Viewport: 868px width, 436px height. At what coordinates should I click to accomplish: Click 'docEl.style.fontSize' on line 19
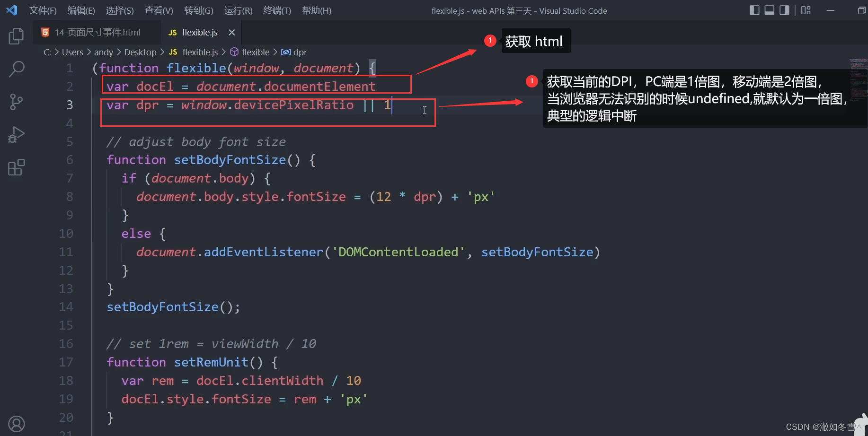tap(196, 399)
